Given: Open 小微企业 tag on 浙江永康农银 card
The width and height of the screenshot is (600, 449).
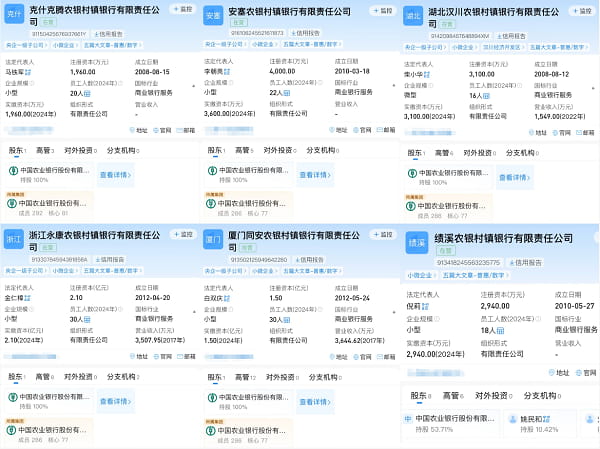Looking at the screenshot, I should 65,271.
